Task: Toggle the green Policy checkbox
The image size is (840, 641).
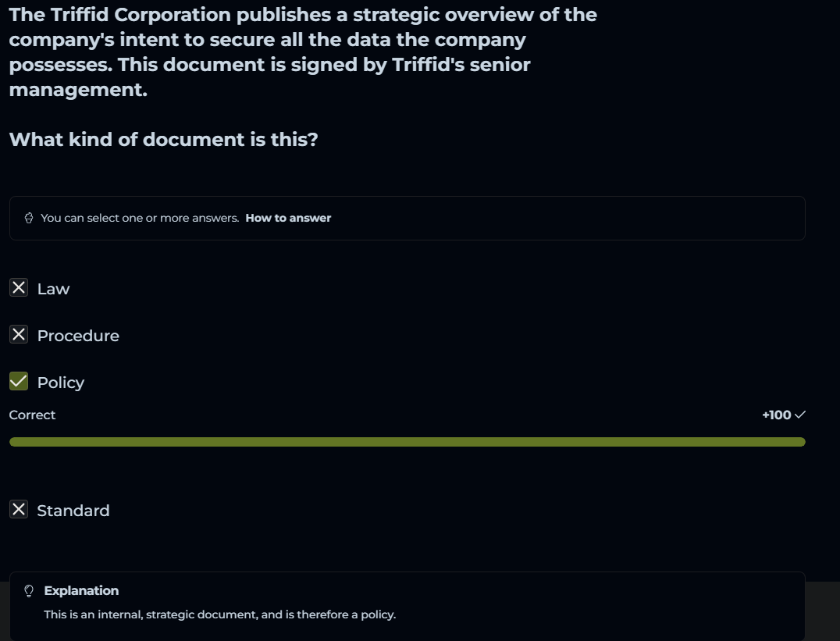Action: click(x=19, y=382)
